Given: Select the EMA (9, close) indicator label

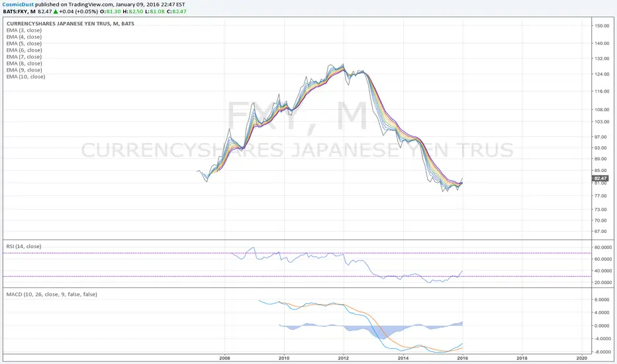Looking at the screenshot, I should point(24,70).
